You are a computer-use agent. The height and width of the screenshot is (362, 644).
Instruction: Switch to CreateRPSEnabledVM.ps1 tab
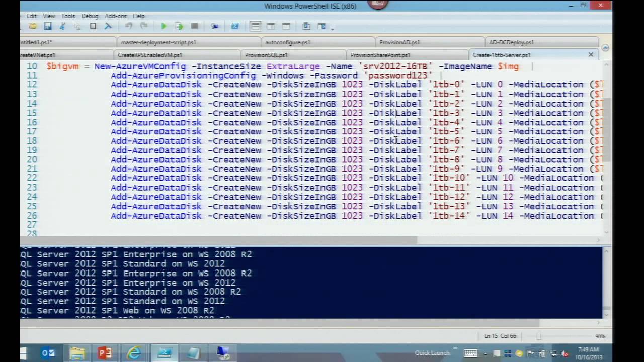(x=177, y=55)
